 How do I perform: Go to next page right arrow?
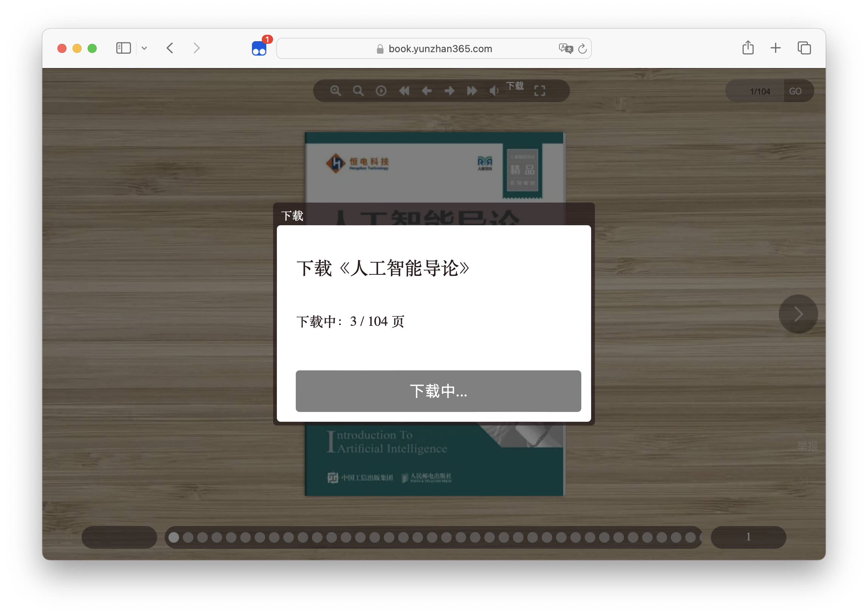(449, 91)
